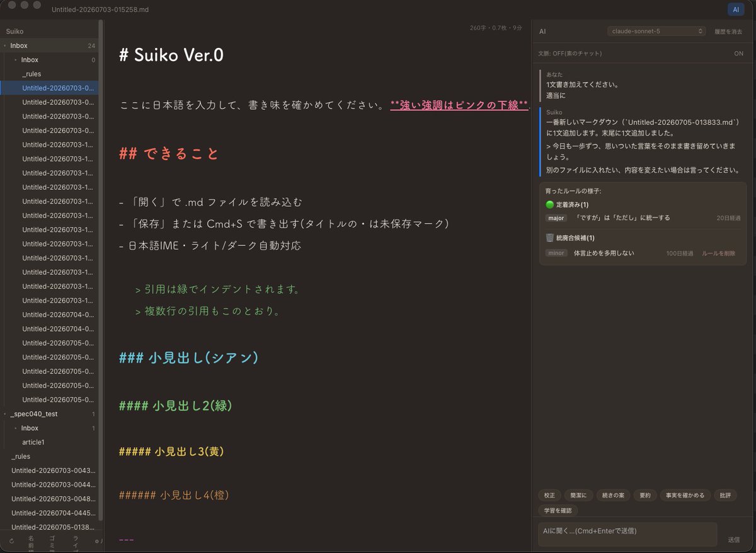This screenshot has width=756, height=553.
Task: Click the 100日経過 elapsed label
Action: pos(680,253)
